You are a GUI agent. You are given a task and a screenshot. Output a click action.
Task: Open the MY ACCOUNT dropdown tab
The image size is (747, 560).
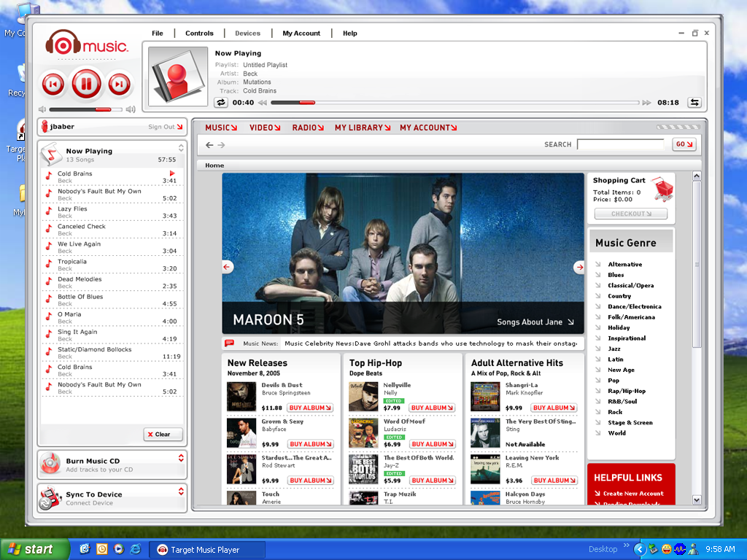coord(428,128)
